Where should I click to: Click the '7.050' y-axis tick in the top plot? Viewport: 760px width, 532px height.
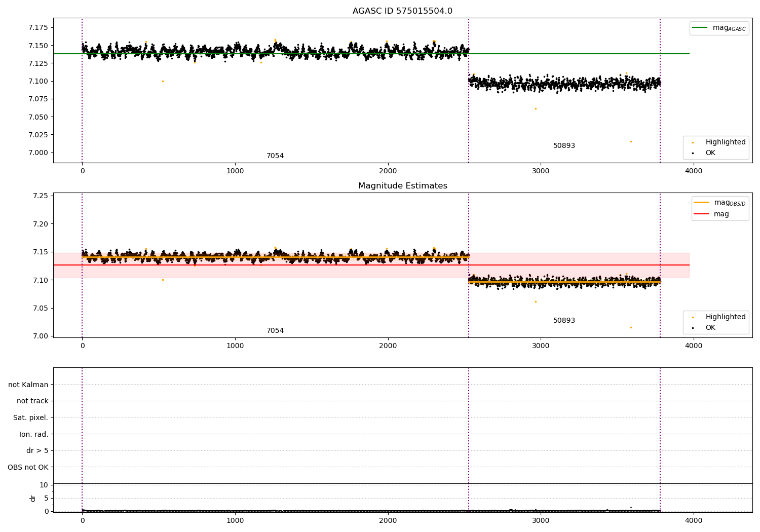(x=38, y=117)
